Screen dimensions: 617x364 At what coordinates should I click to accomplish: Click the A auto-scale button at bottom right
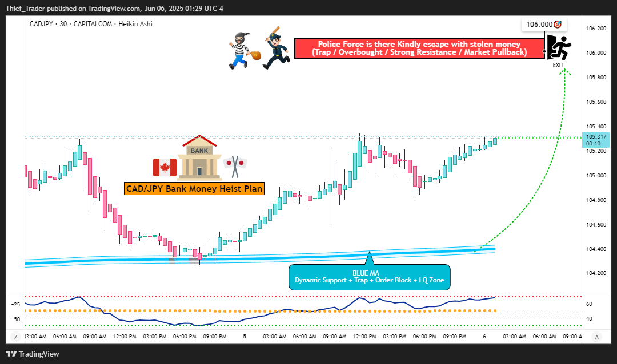597,337
